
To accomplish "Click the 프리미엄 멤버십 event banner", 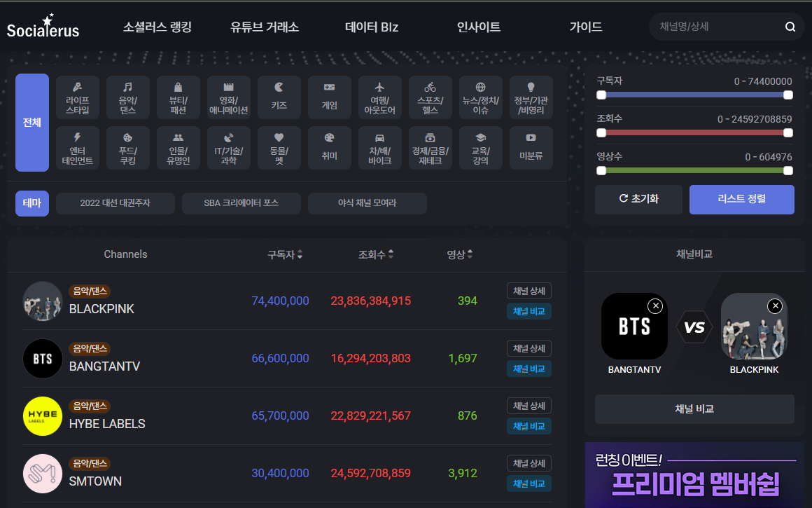I will (694, 475).
